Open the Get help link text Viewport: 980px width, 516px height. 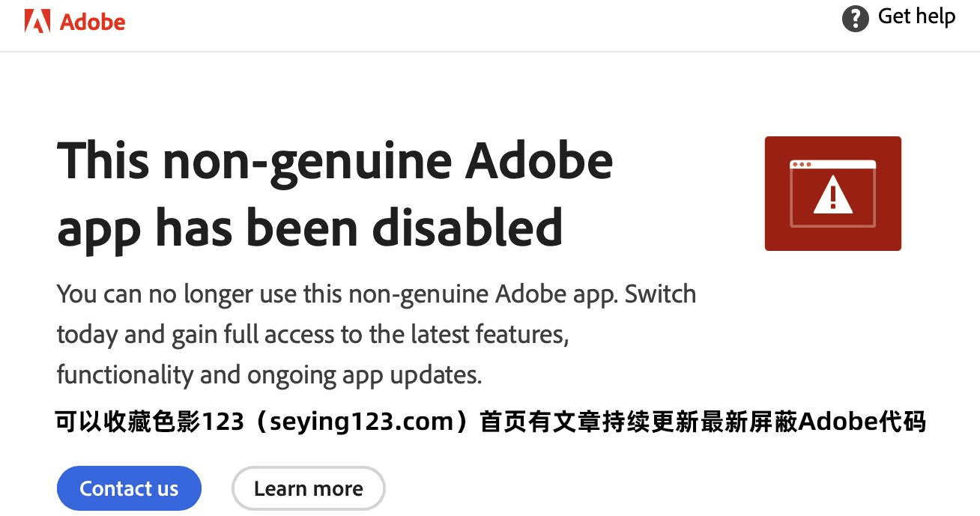916,16
